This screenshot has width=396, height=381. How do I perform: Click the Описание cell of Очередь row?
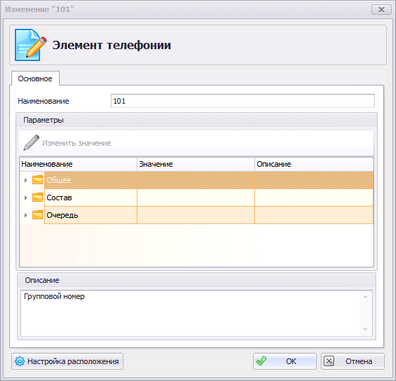(314, 215)
